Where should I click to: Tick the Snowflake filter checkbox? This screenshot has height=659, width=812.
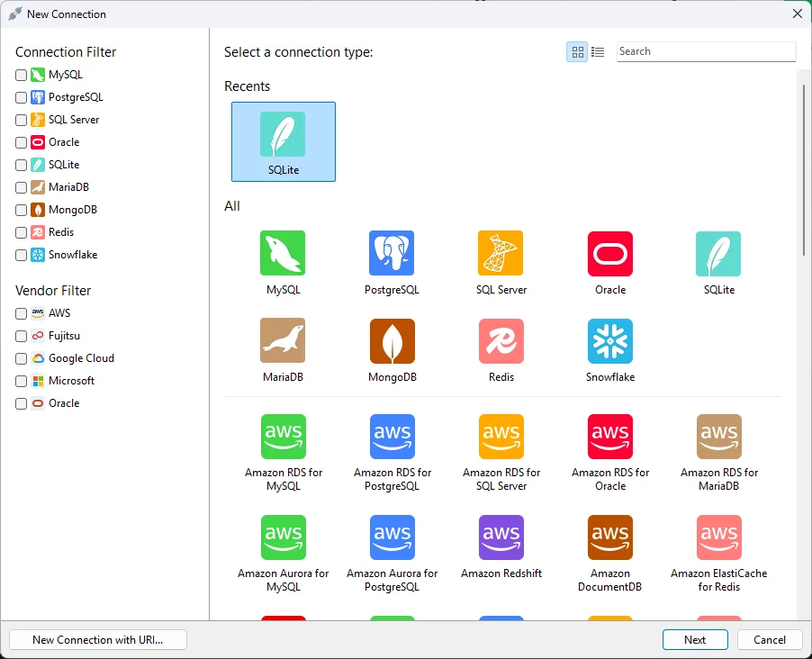click(x=22, y=256)
